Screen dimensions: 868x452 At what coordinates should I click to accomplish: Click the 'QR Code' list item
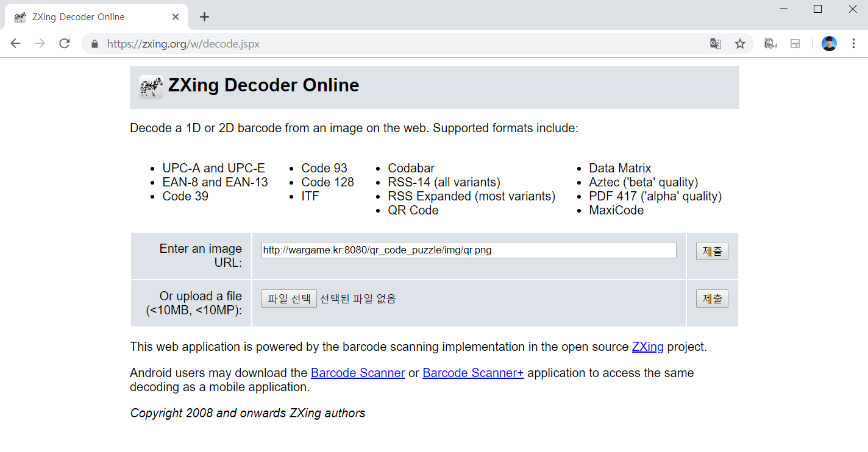coord(413,210)
